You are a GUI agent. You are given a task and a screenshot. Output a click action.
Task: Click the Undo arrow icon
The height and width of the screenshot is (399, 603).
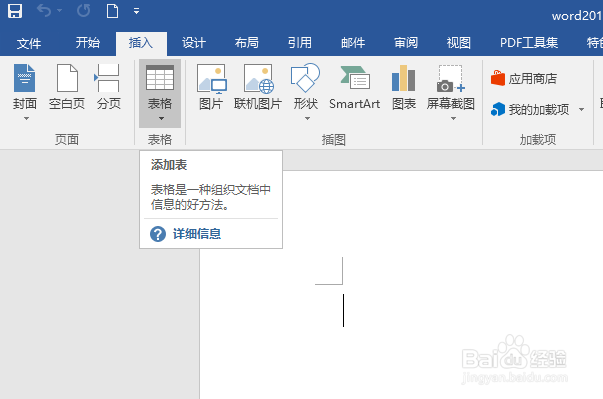(43, 11)
